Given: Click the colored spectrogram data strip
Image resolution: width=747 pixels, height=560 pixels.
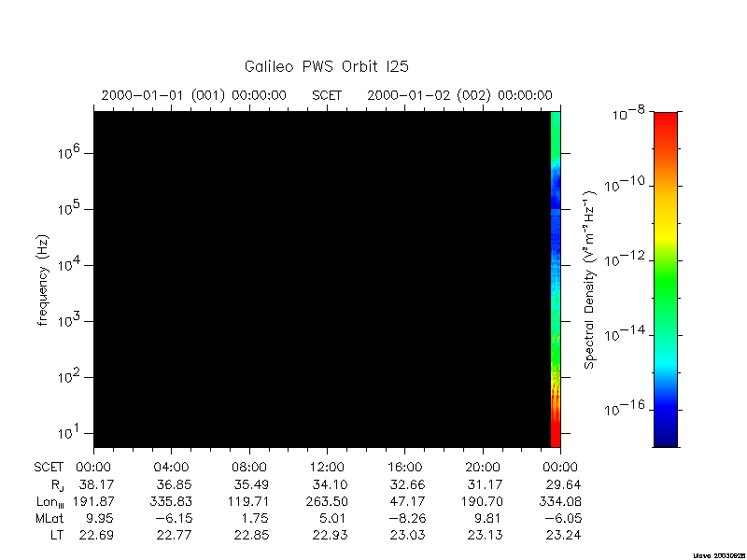Looking at the screenshot, I should point(556,279).
